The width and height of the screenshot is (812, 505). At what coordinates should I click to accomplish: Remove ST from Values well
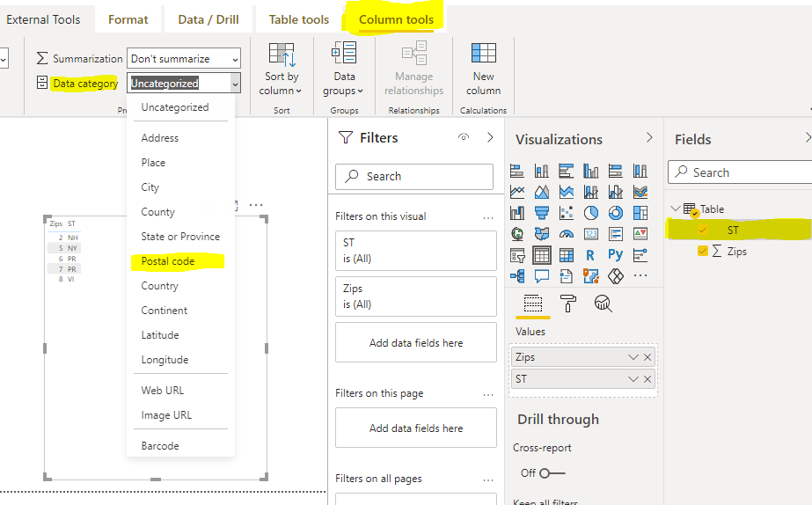coord(647,379)
